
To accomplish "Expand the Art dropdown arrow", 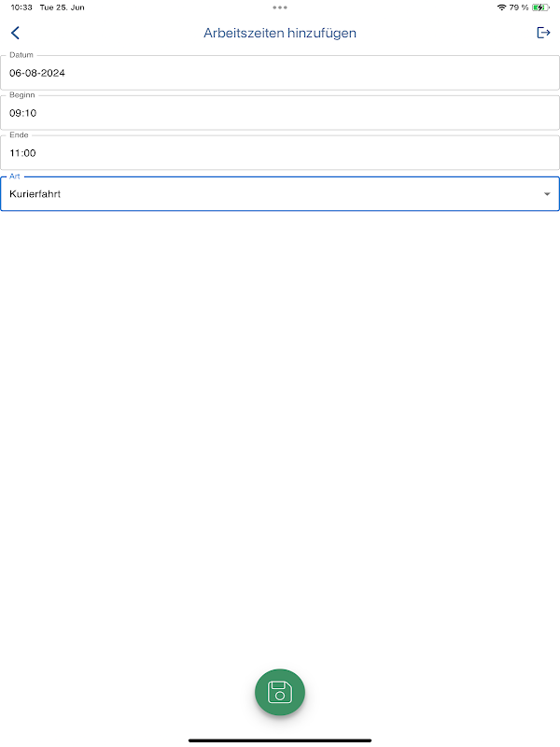I will 547,194.
